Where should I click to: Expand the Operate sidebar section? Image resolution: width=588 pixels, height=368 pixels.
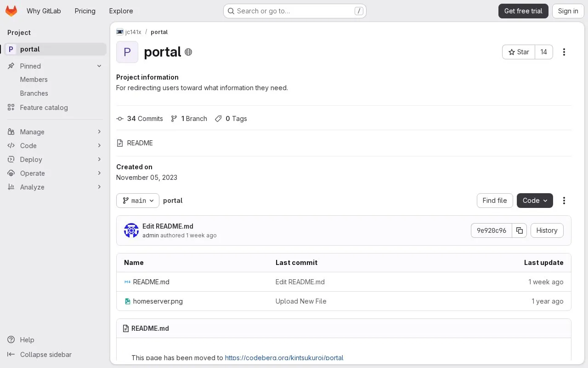pyautogui.click(x=55, y=173)
